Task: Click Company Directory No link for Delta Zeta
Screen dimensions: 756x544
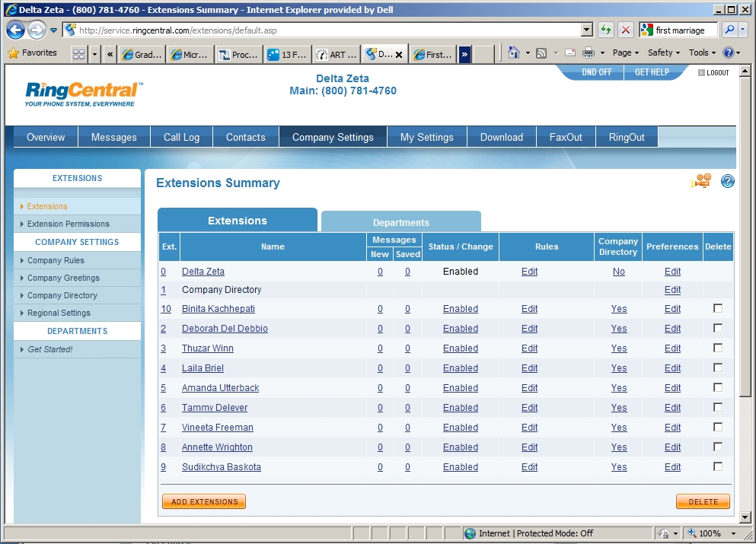Action: (x=619, y=272)
